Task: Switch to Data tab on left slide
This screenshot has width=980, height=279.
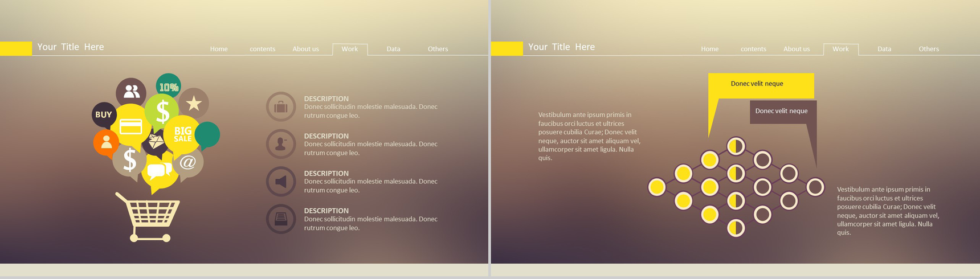Action: pyautogui.click(x=393, y=49)
